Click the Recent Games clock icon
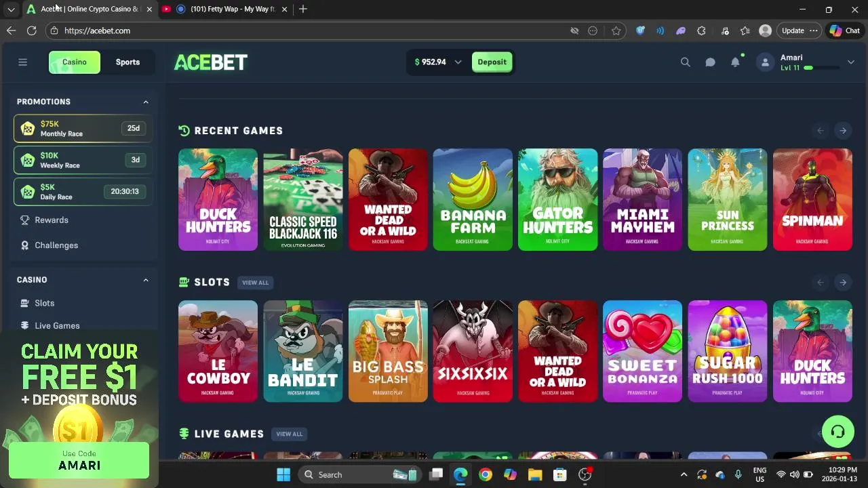 coord(184,131)
